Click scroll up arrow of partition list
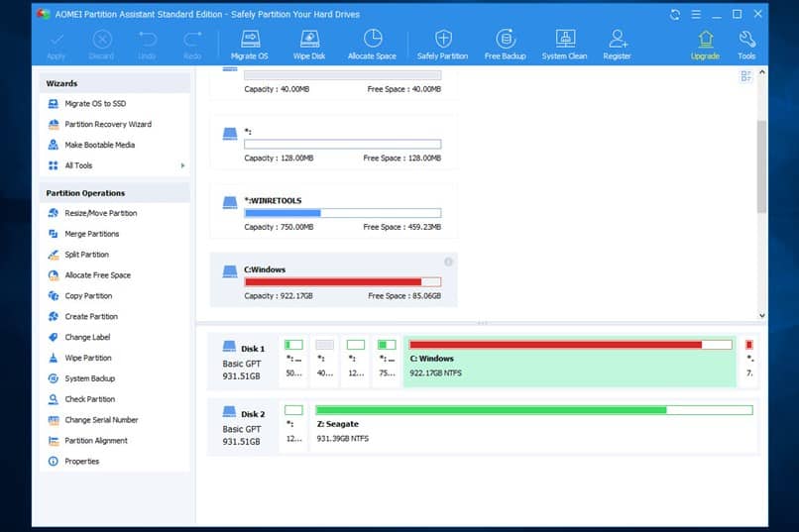This screenshot has height=532, width=799. coord(761,72)
